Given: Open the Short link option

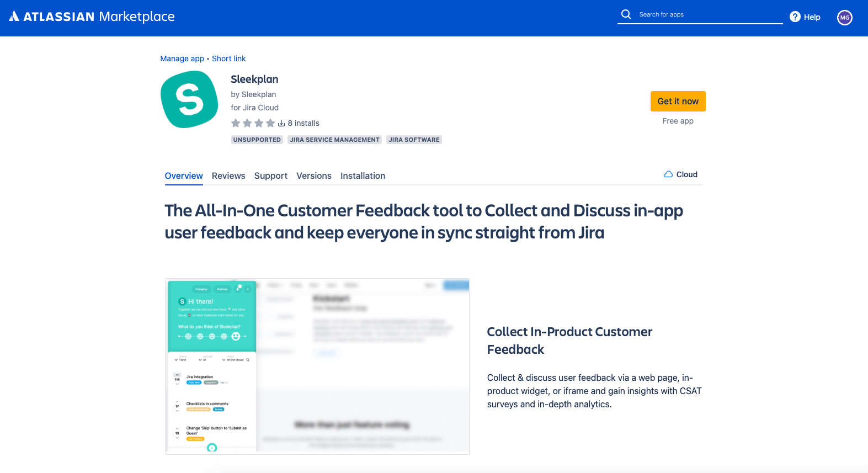Looking at the screenshot, I should 228,59.
